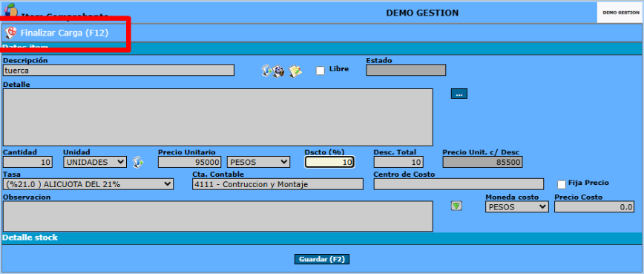Open the Unidad dropdown showing UNIDADES
644x274 pixels.
pyautogui.click(x=95, y=162)
